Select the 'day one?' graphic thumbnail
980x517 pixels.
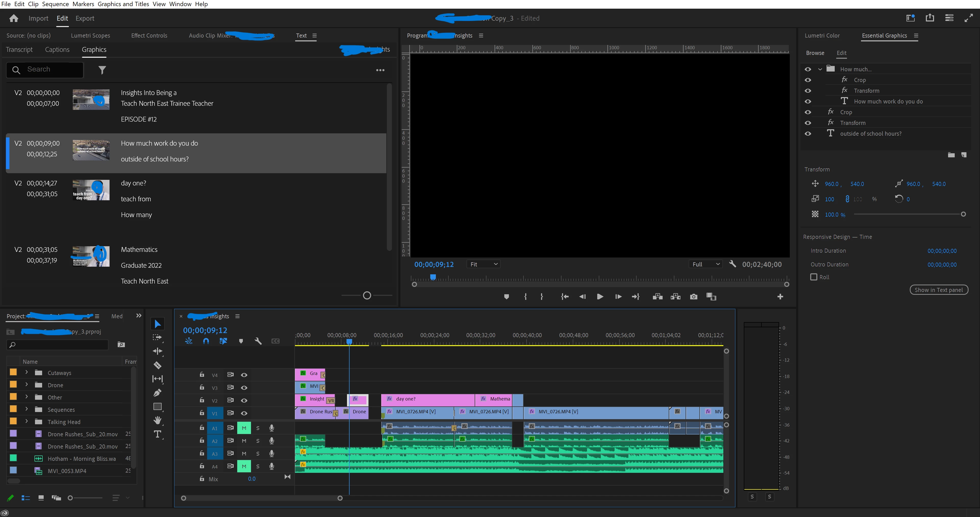click(x=91, y=190)
